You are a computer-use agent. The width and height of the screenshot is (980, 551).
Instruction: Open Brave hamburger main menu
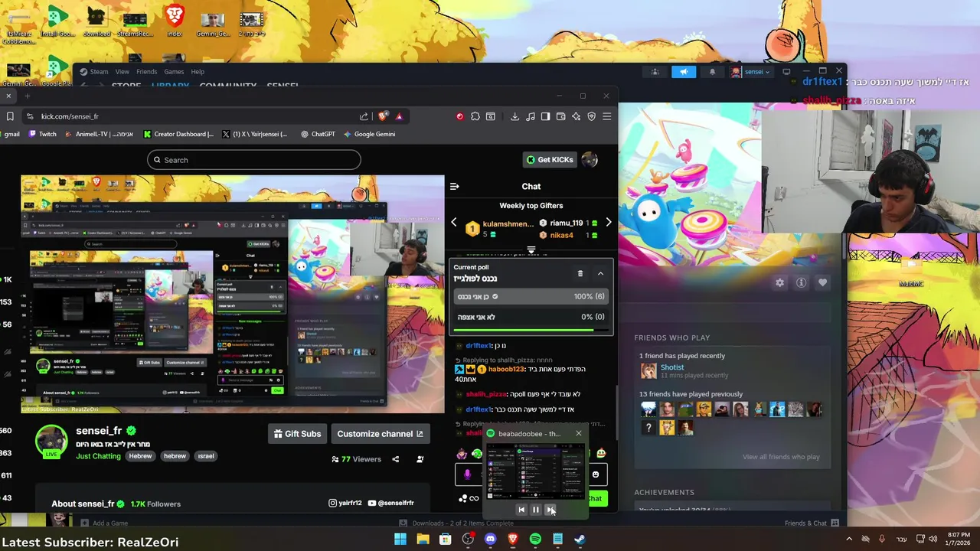coord(606,116)
